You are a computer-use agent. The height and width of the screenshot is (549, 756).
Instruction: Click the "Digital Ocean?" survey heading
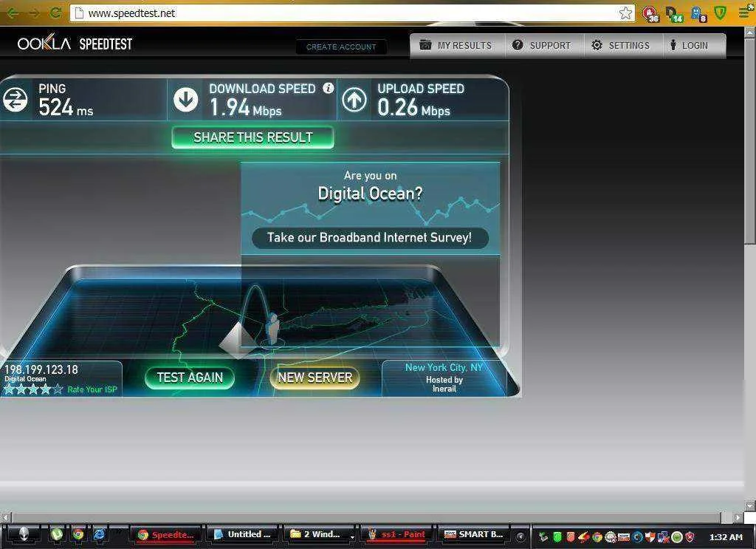click(370, 194)
